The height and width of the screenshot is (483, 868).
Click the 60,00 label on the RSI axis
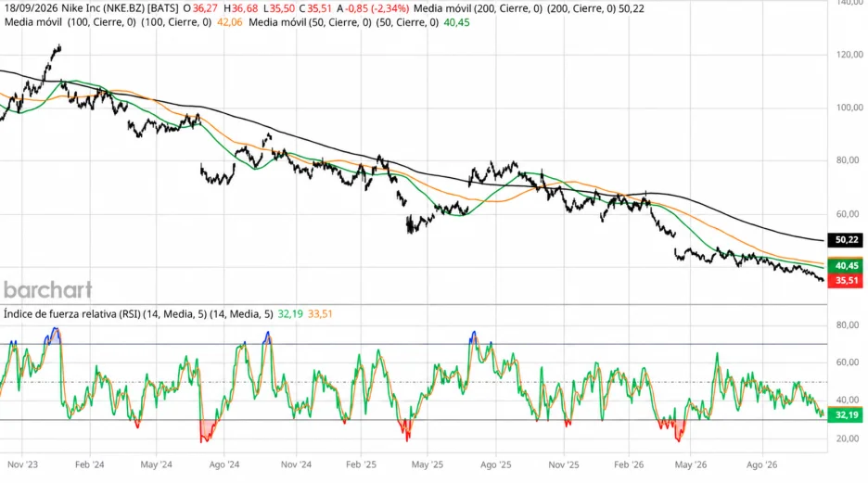[848, 362]
